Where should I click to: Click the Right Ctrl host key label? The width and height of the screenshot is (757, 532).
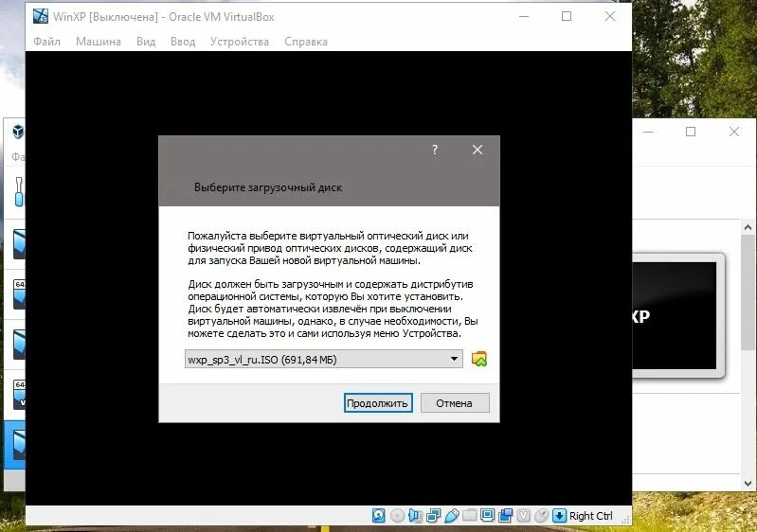click(591, 516)
